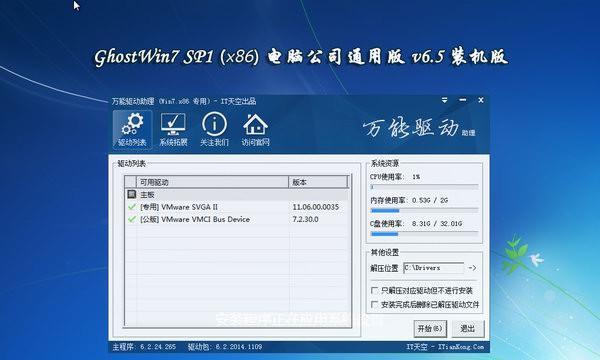Open the 驱动列表 driver list tab
The width and height of the screenshot is (600, 360).
[132, 129]
